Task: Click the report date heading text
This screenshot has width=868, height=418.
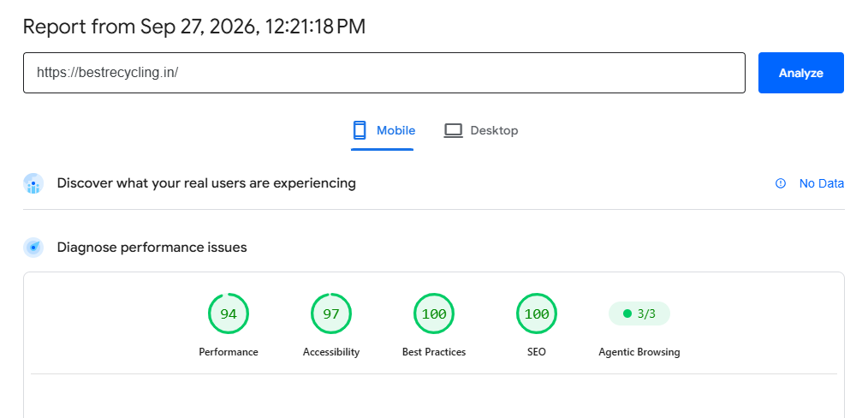Action: [x=194, y=27]
